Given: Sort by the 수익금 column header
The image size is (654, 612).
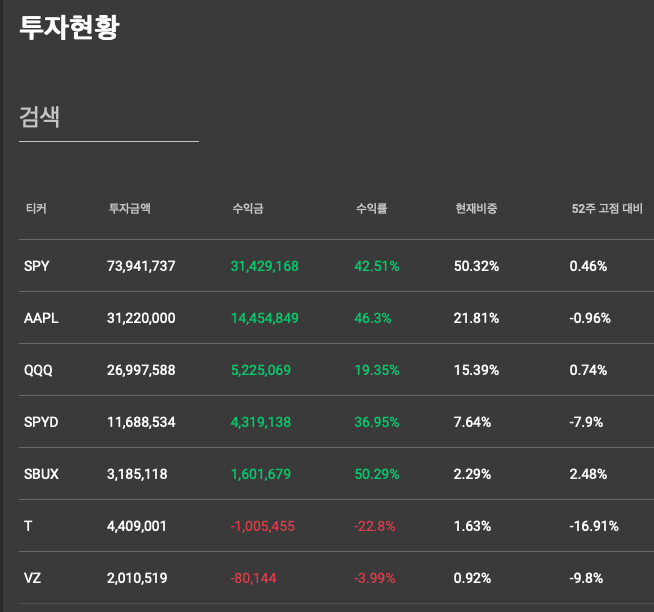Looking at the screenshot, I should (248, 208).
